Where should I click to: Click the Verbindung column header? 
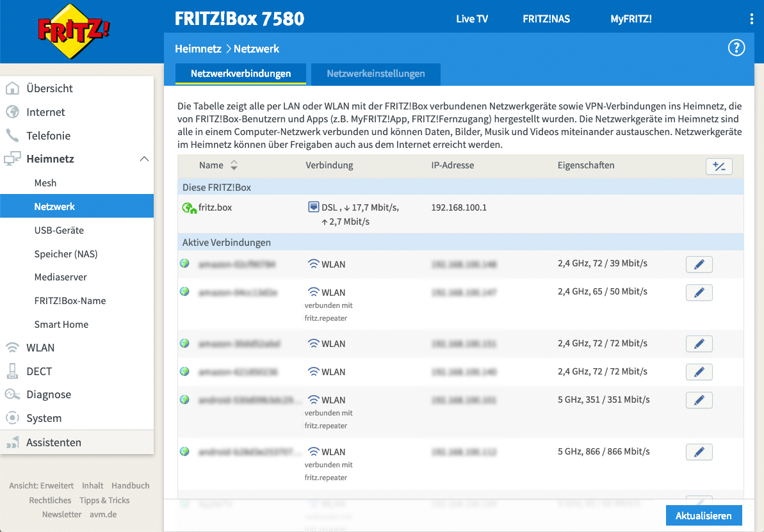tap(329, 165)
